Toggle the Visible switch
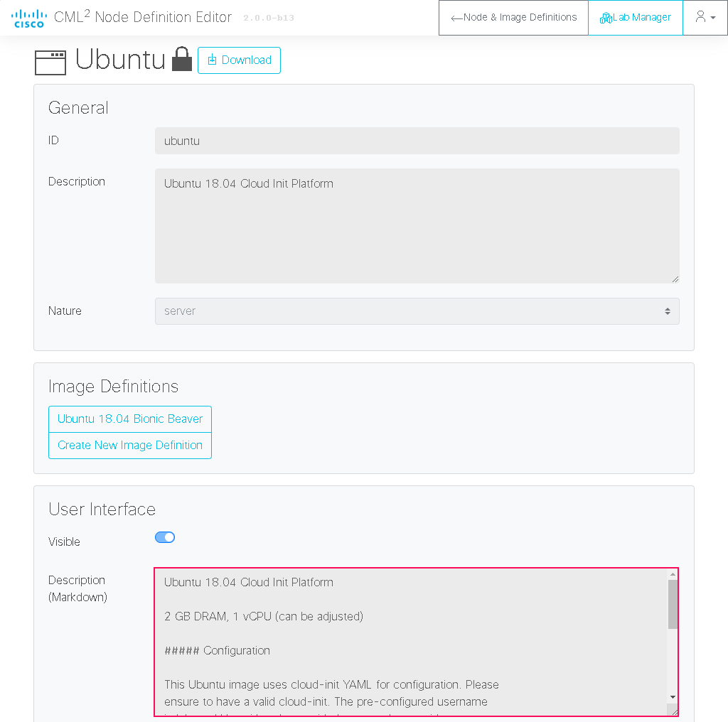The width and height of the screenshot is (728, 722). tap(165, 537)
